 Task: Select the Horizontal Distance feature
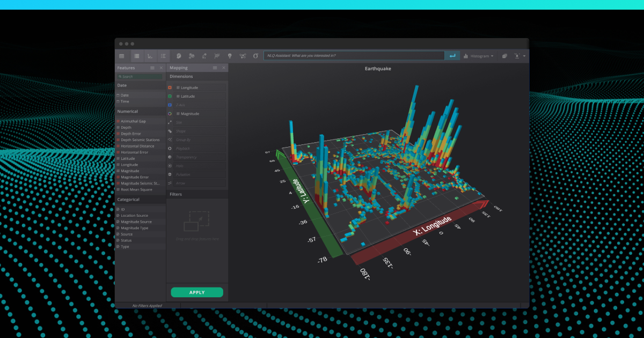coord(140,146)
